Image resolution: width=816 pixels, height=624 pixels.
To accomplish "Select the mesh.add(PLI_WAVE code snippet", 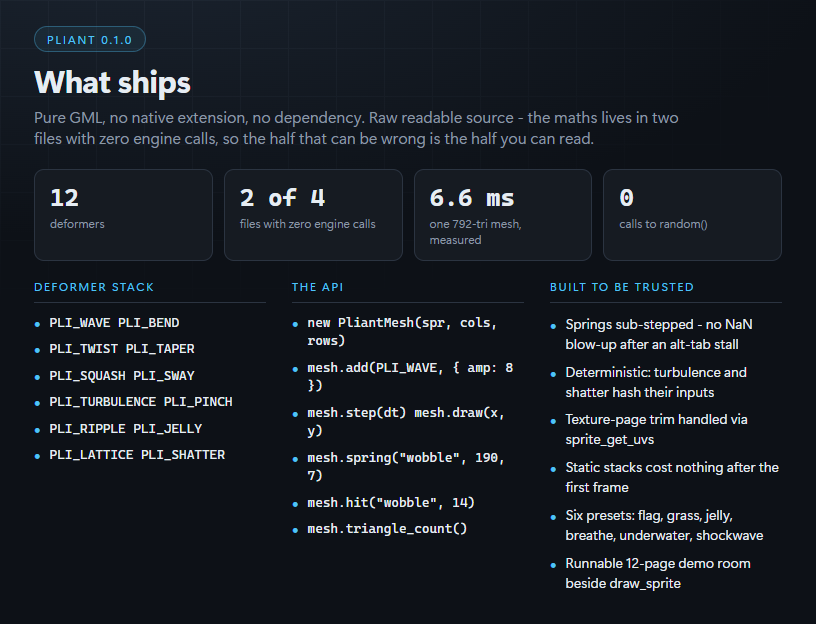I will pos(410,376).
